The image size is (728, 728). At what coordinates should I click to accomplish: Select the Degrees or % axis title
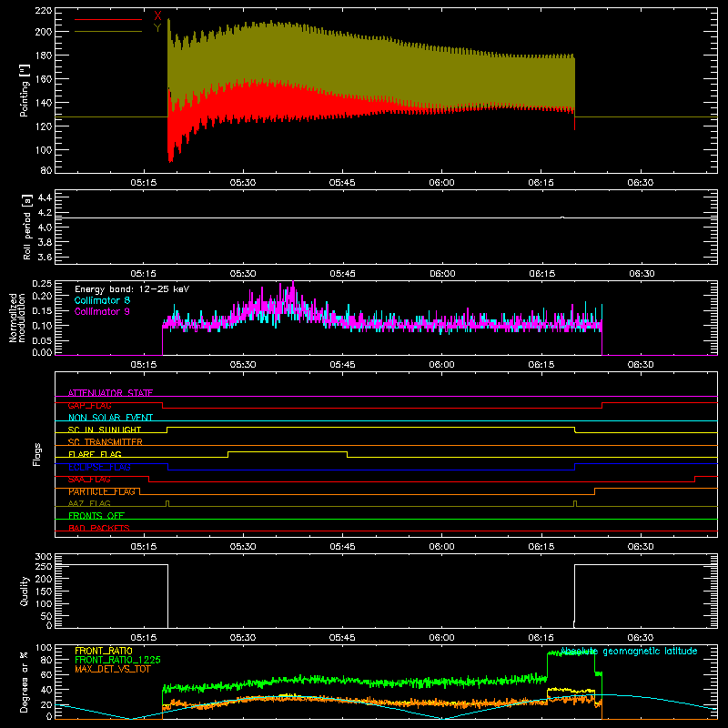tap(25, 682)
